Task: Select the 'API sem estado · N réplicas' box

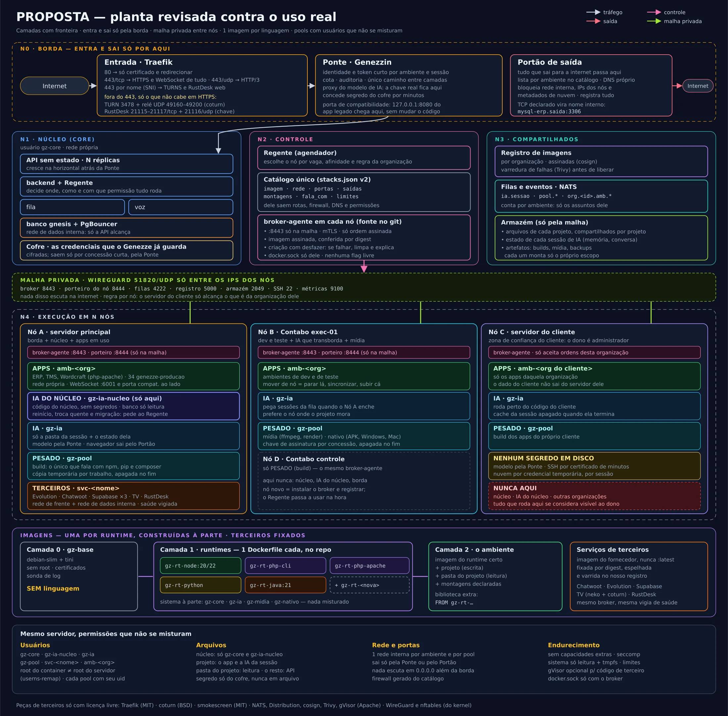Action: click(x=127, y=164)
